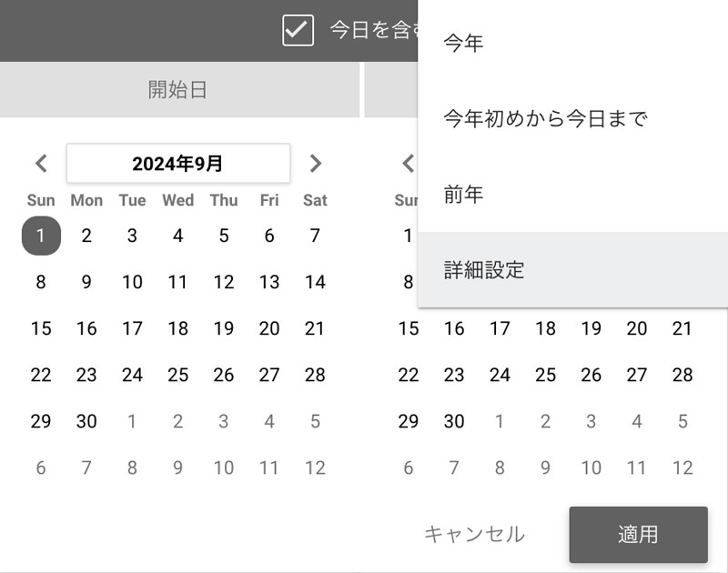Select September 30 in start calendar
The width and height of the screenshot is (728, 573).
(x=86, y=421)
